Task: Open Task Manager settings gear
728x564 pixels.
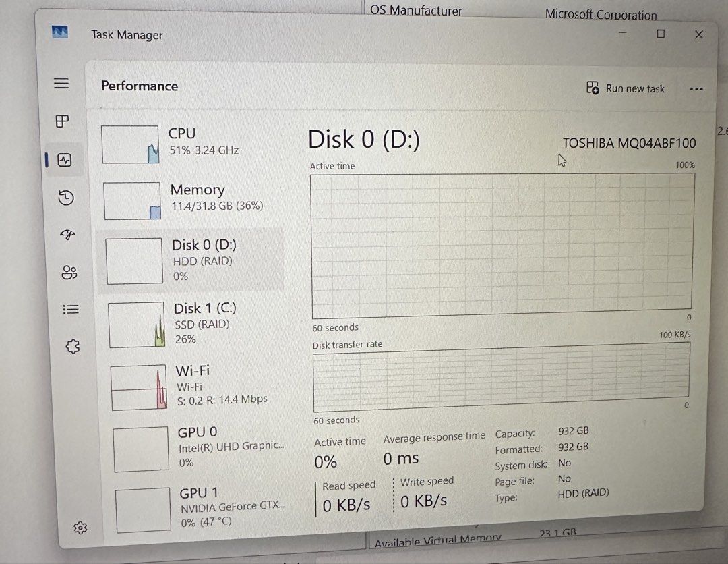Action: [80, 528]
